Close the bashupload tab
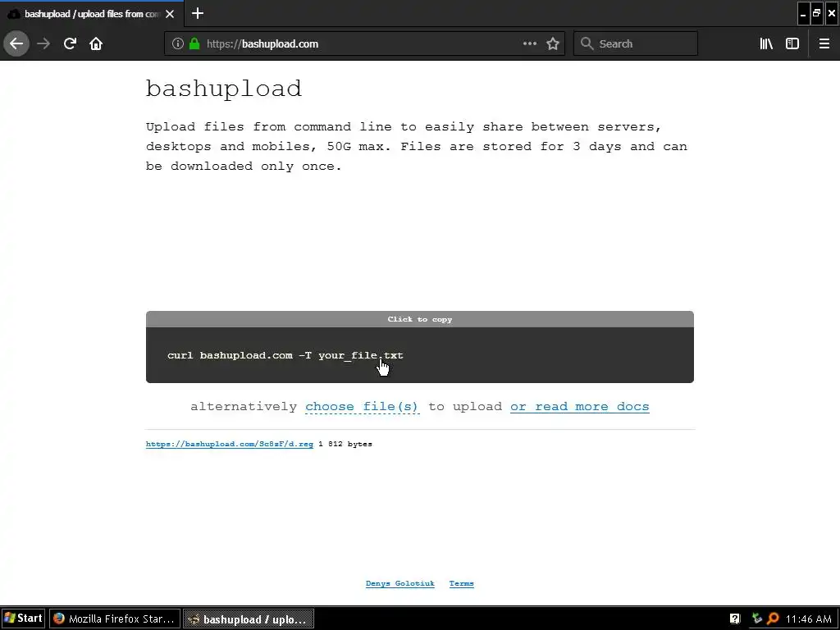The height and width of the screenshot is (630, 840). click(170, 14)
